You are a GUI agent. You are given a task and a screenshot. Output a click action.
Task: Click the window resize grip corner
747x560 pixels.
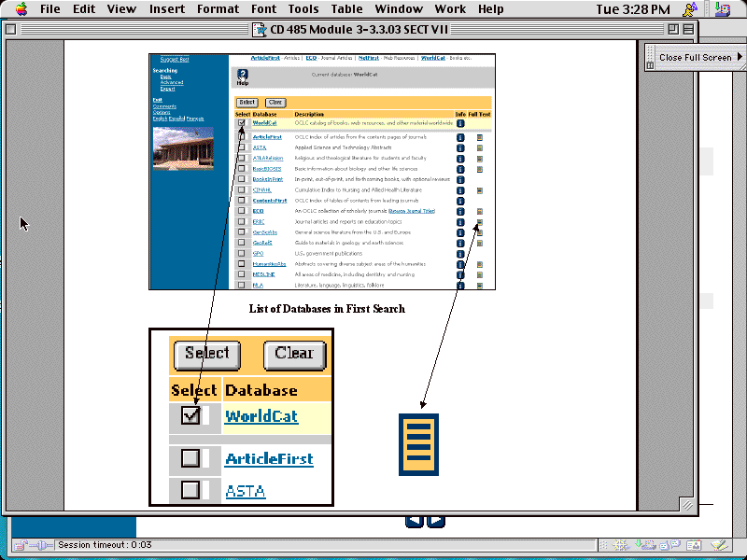pos(687,505)
